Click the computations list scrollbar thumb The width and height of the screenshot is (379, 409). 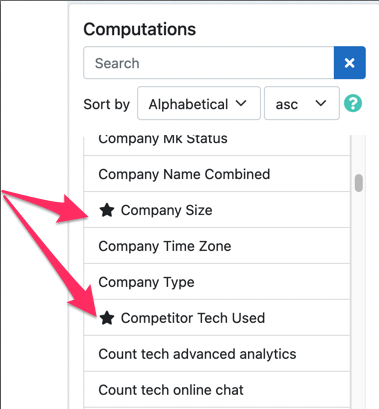click(359, 183)
